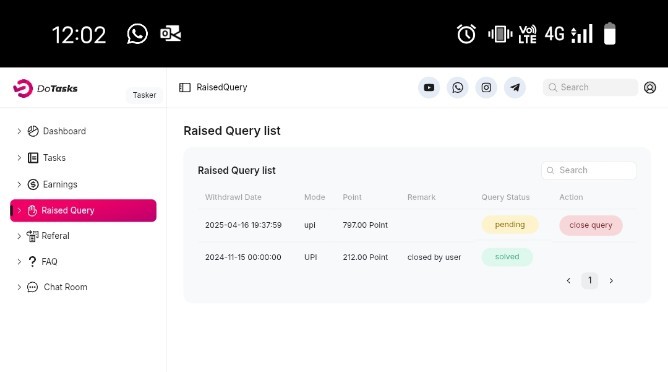Click the Point column header
This screenshot has height=372, width=668.
(x=352, y=197)
